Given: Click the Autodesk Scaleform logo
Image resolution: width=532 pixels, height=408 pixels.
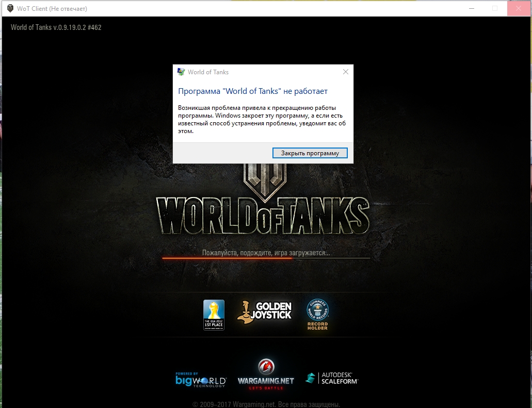Looking at the screenshot, I should point(332,378).
